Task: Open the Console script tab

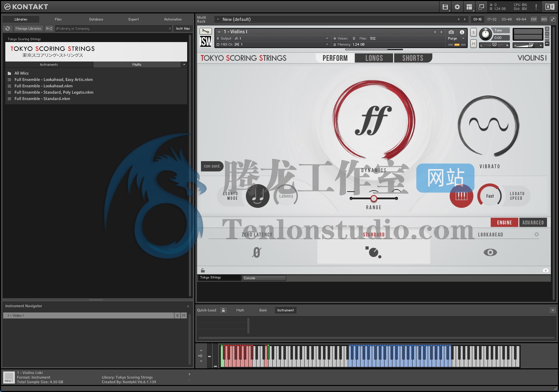Action: pyautogui.click(x=264, y=278)
